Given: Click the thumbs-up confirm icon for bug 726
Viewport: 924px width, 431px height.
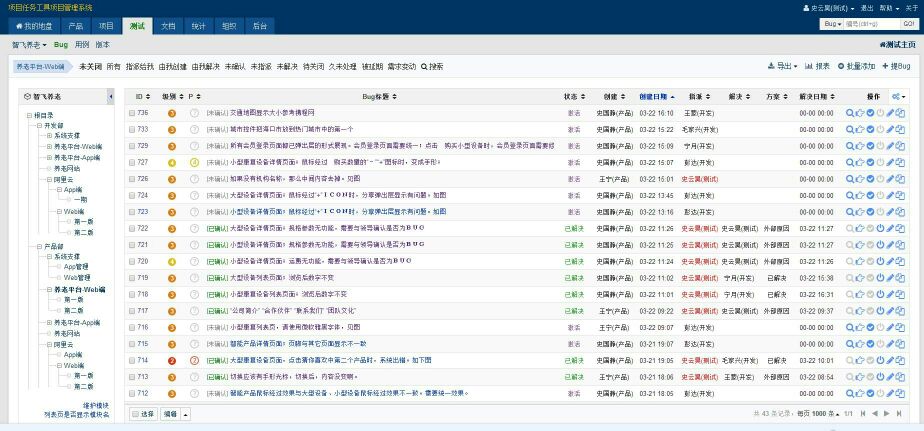Looking at the screenshot, I should [x=860, y=178].
